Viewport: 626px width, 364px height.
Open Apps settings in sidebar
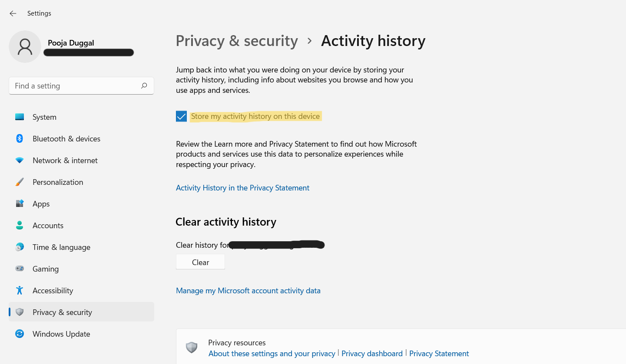point(41,204)
